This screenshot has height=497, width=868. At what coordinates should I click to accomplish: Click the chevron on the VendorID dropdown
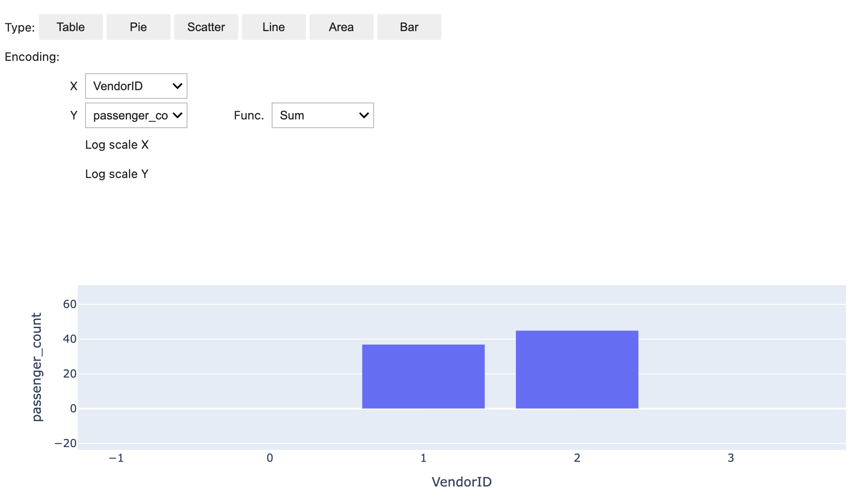177,86
